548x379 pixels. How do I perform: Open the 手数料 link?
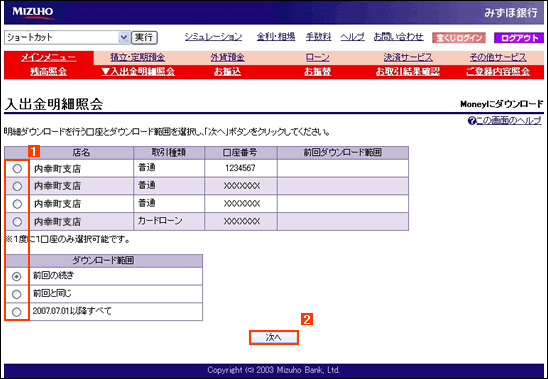coord(318,36)
